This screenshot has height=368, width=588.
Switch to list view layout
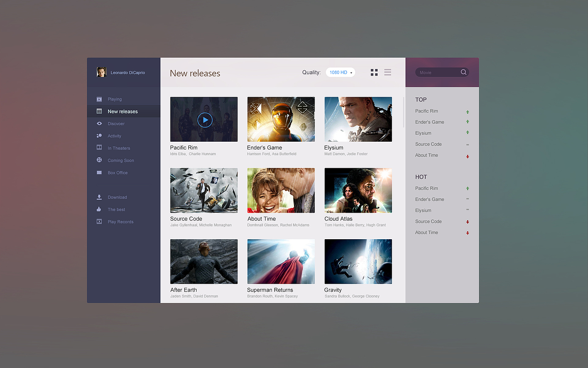click(388, 72)
